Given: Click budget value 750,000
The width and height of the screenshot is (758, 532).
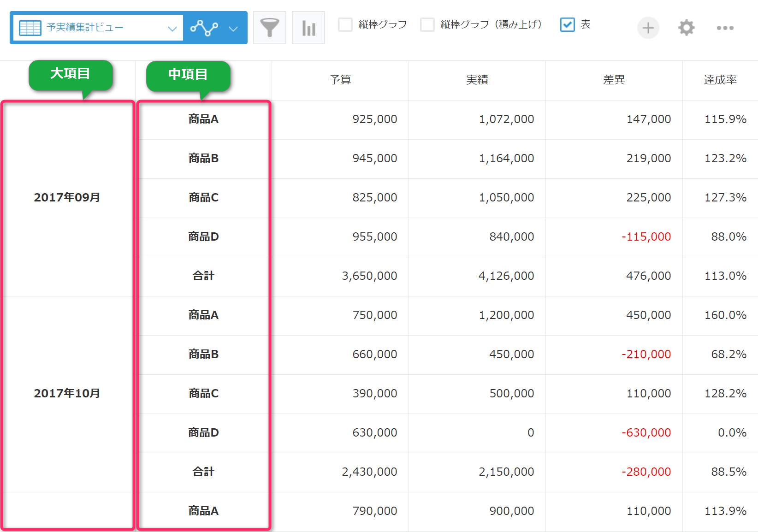Looking at the screenshot, I should tap(375, 315).
